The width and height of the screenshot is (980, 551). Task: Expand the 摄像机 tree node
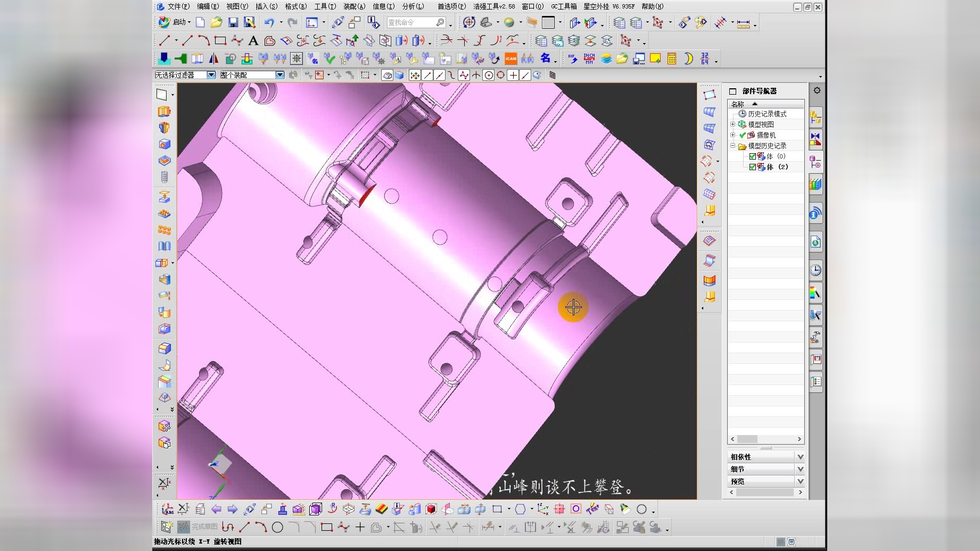coord(733,135)
